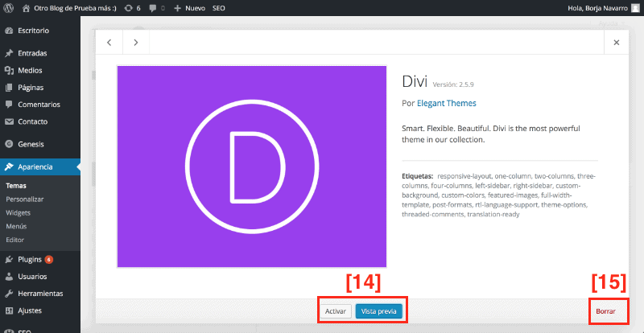The image size is (644, 333).
Task: Click the Páginas pages icon
Action: point(9,88)
